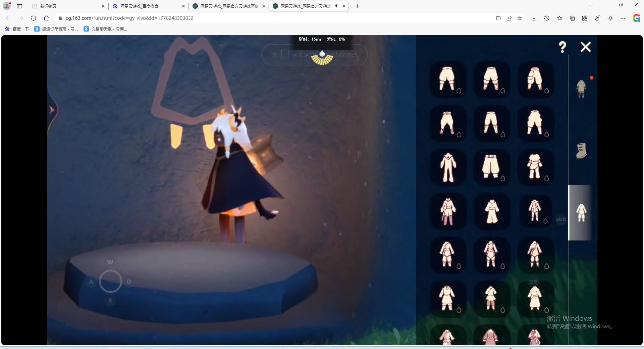Open a new browser tab
This screenshot has width=644, height=349.
pos(357,6)
